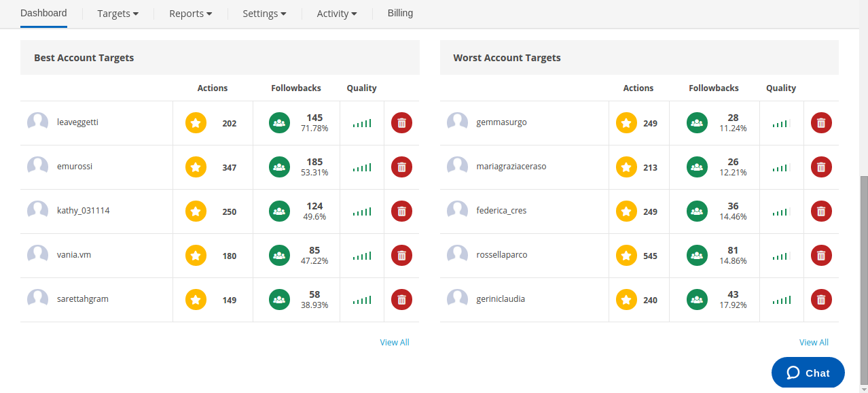View All best account targets
The image size is (868, 393).
point(395,342)
